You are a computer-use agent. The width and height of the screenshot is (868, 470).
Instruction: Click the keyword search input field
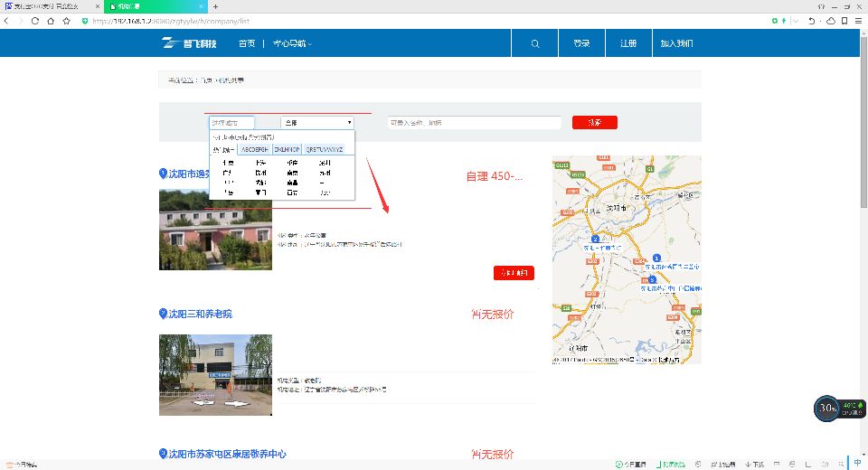pyautogui.click(x=474, y=122)
